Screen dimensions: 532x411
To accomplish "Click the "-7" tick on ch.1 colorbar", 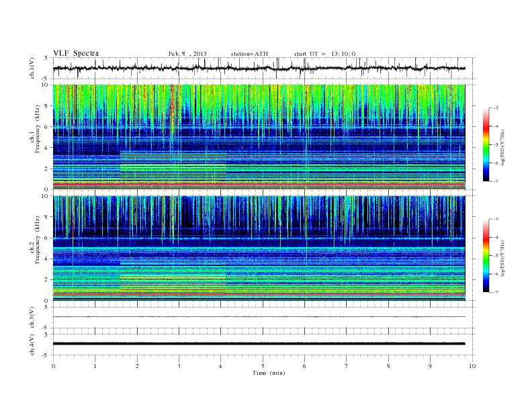I will pos(496,181).
